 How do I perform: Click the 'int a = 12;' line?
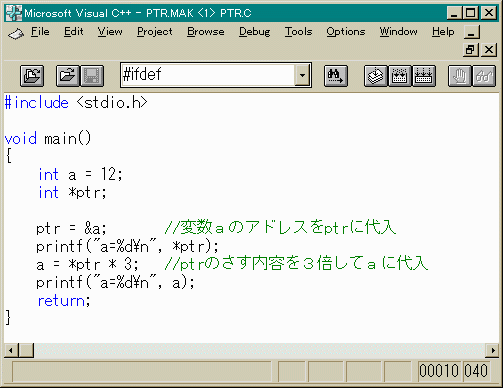[x=81, y=174]
